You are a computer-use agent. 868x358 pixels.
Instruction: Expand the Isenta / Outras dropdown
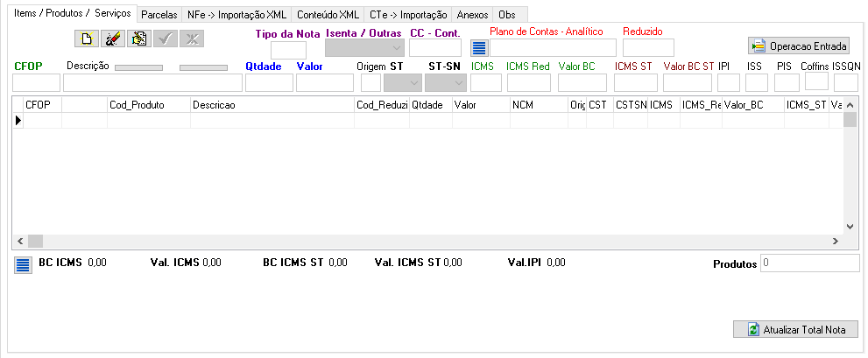(x=364, y=48)
